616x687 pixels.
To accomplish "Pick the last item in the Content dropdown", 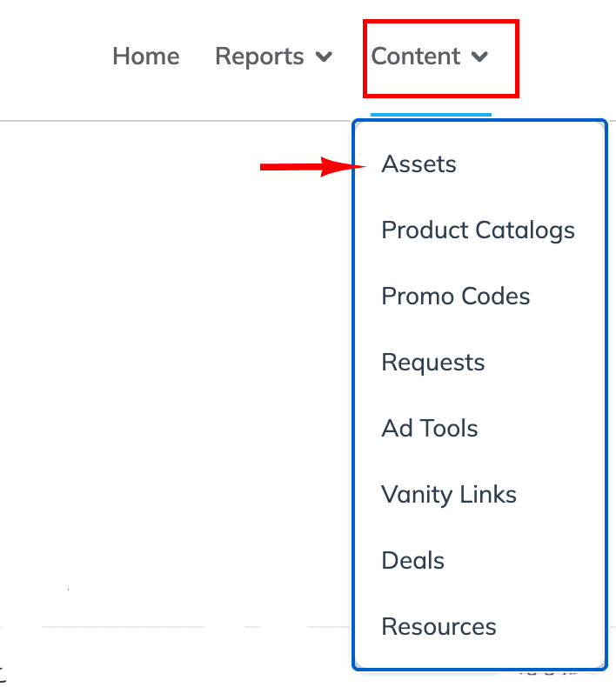I will [x=439, y=627].
